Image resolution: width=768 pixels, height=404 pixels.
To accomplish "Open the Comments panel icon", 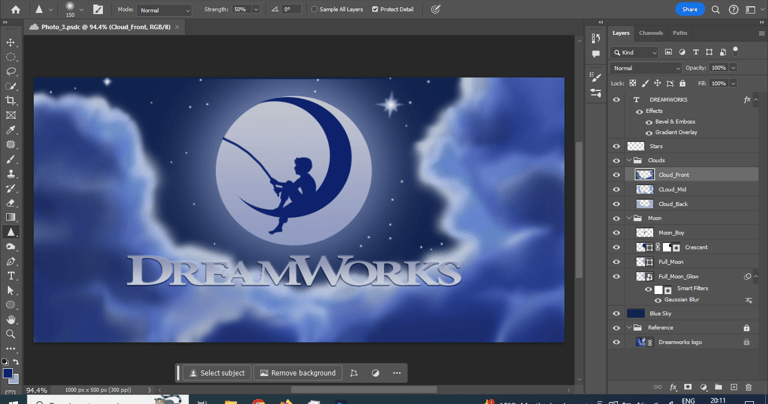I will pyautogui.click(x=596, y=54).
